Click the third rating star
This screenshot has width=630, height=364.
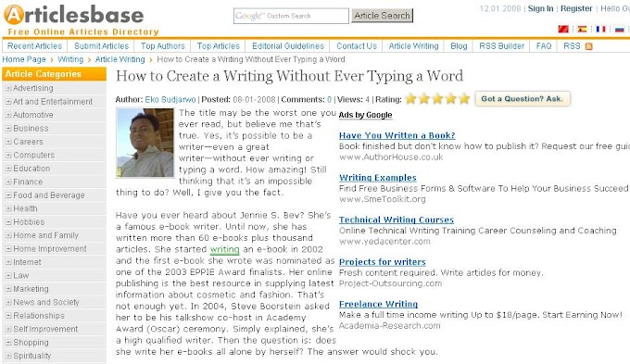click(x=437, y=98)
